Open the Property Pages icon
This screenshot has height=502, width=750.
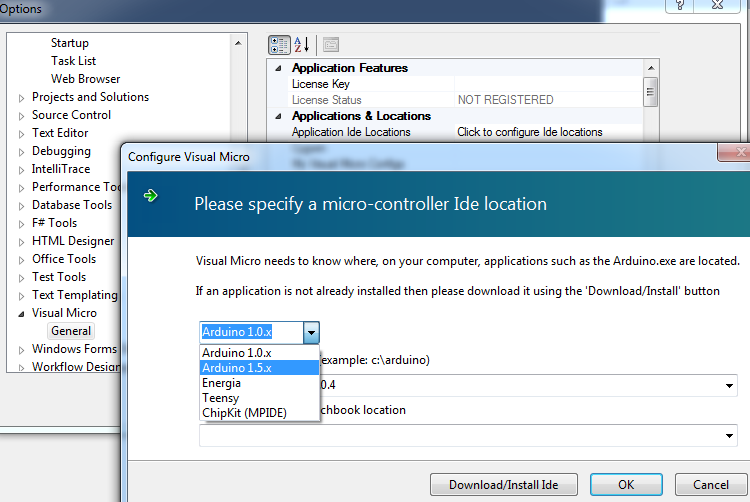click(x=331, y=45)
